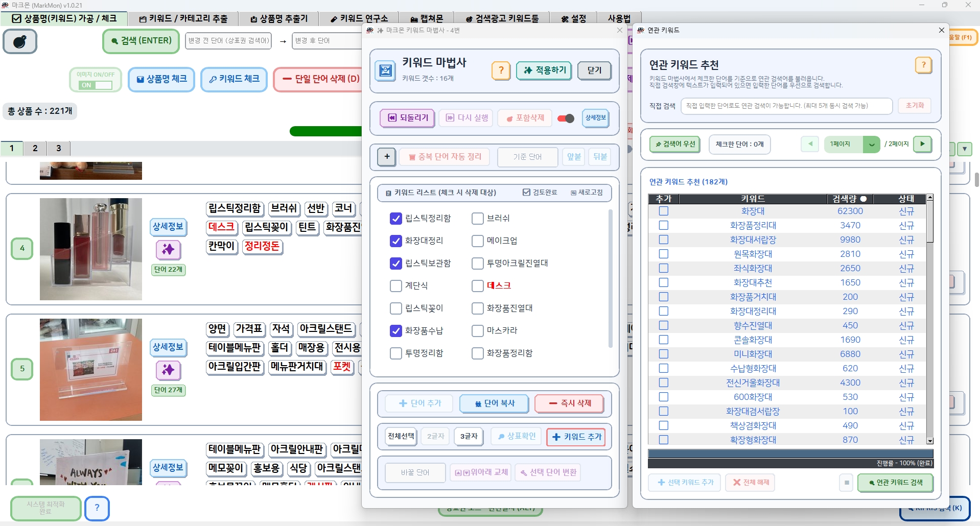This screenshot has width=980, height=526.
Task: Uncheck 화장대정리 checkbox
Action: tap(395, 241)
